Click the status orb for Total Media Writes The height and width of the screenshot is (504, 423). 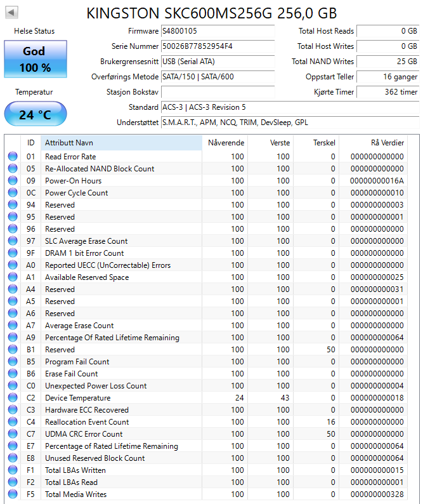coord(13,494)
